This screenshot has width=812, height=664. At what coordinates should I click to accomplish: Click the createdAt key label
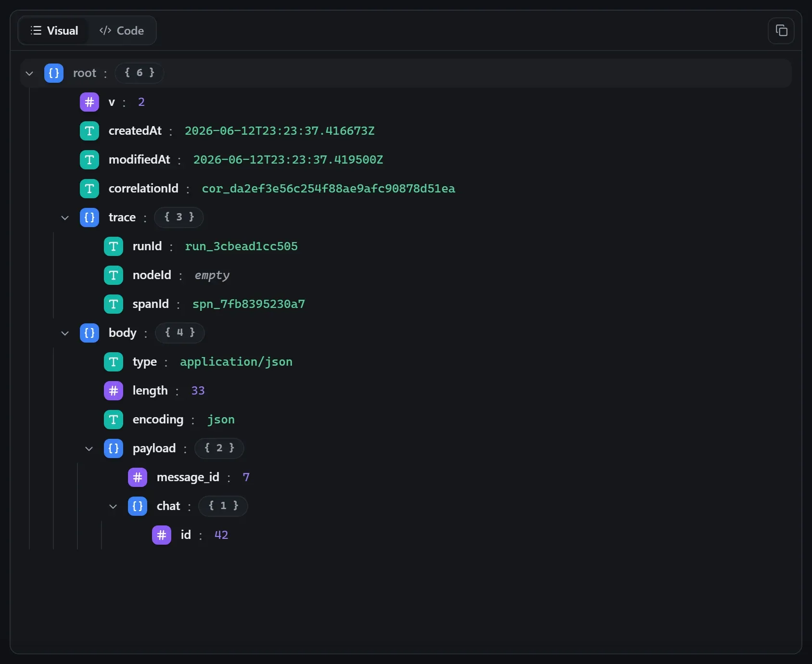point(135,131)
